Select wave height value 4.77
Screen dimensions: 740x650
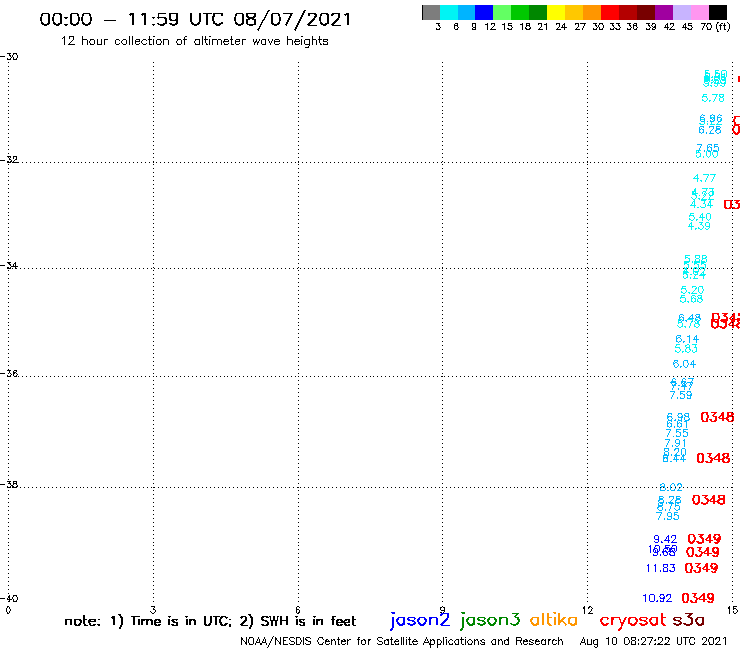[x=704, y=178]
